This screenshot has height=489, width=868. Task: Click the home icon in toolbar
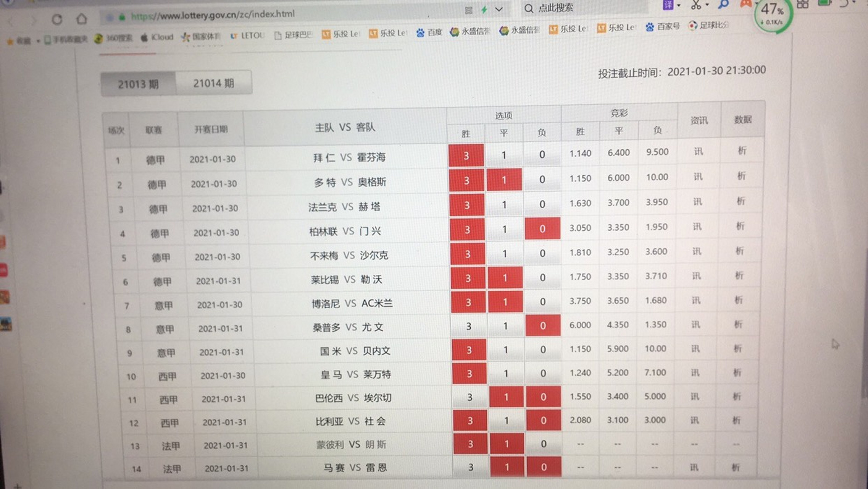point(81,19)
